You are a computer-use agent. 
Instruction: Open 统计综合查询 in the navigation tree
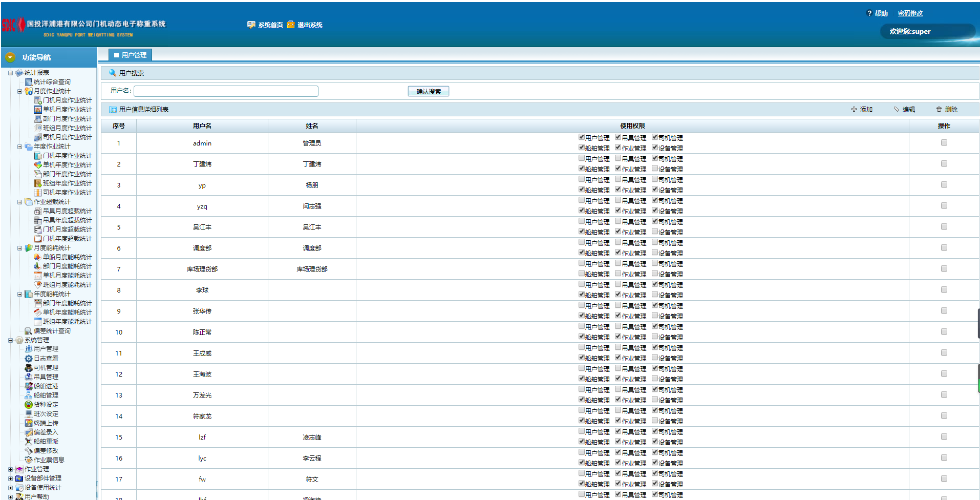(52, 82)
